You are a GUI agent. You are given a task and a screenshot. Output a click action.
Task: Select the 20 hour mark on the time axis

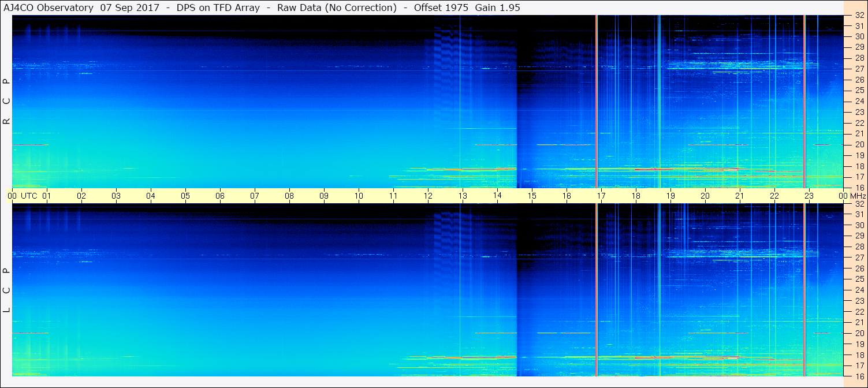point(705,196)
